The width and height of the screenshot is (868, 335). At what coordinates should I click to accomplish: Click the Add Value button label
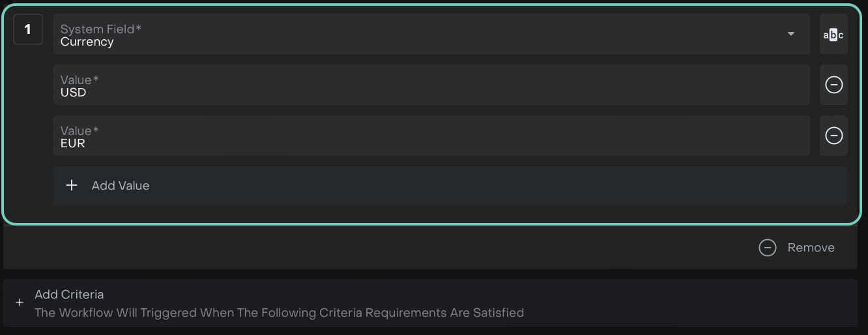click(x=121, y=186)
